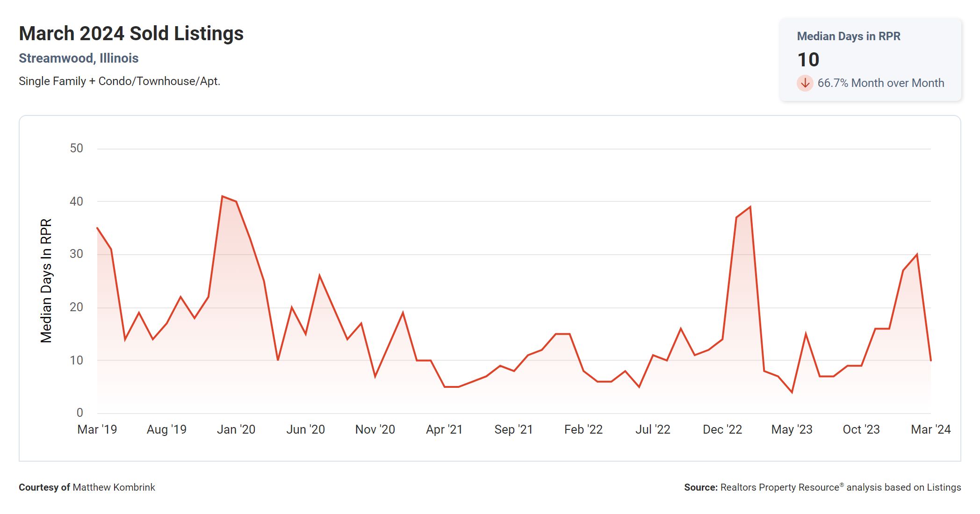Click the 30 y-axis tick label
The image size is (980, 514).
coord(76,254)
